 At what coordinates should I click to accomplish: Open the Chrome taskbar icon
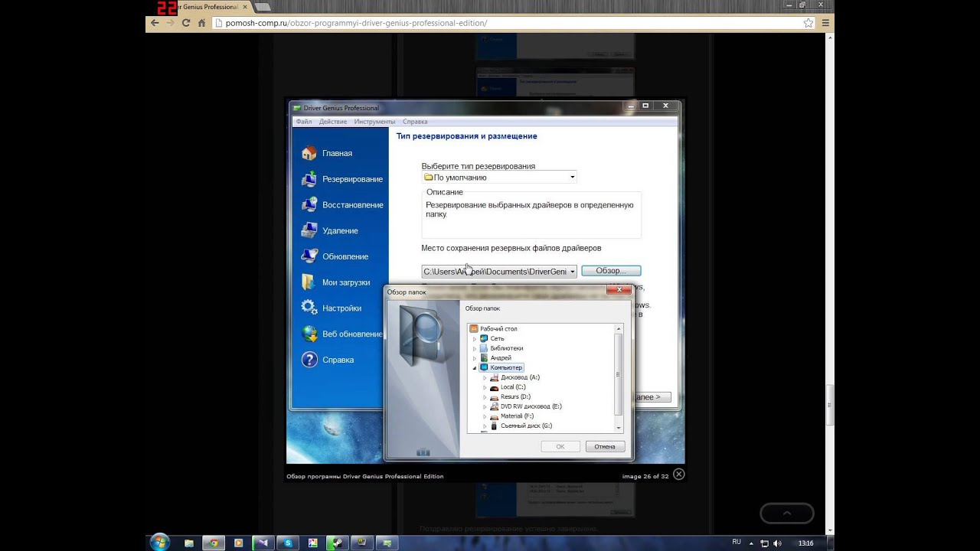pos(214,543)
